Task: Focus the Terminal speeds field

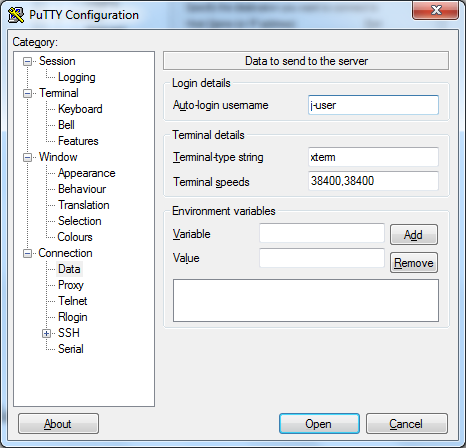Action: pos(373,181)
